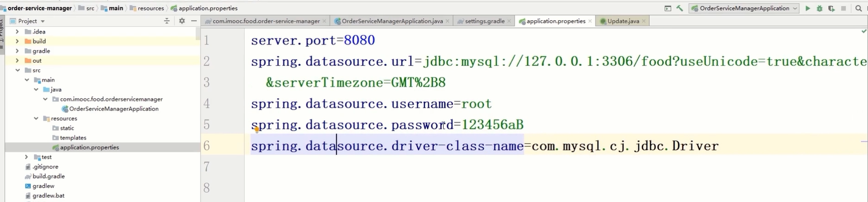Click application.properties breadcrumb
The image size is (868, 202).
[x=204, y=8]
